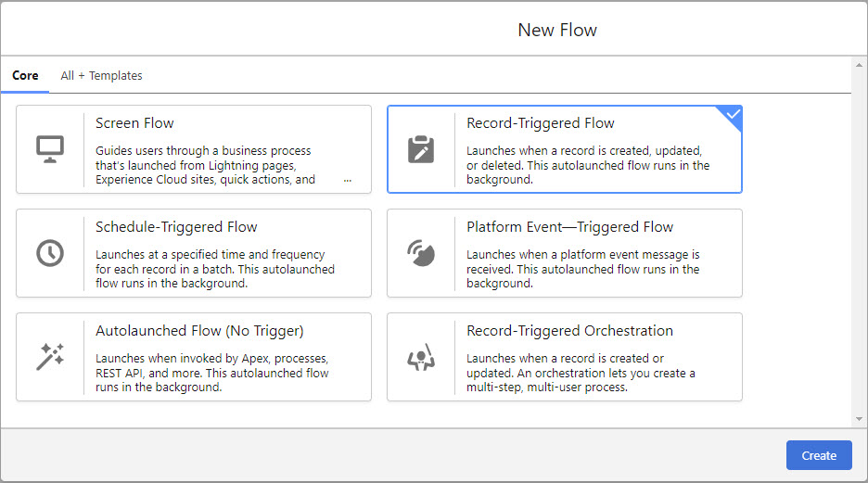
Task: Click the Autolaunched Flow magic wand icon
Action: tap(50, 357)
